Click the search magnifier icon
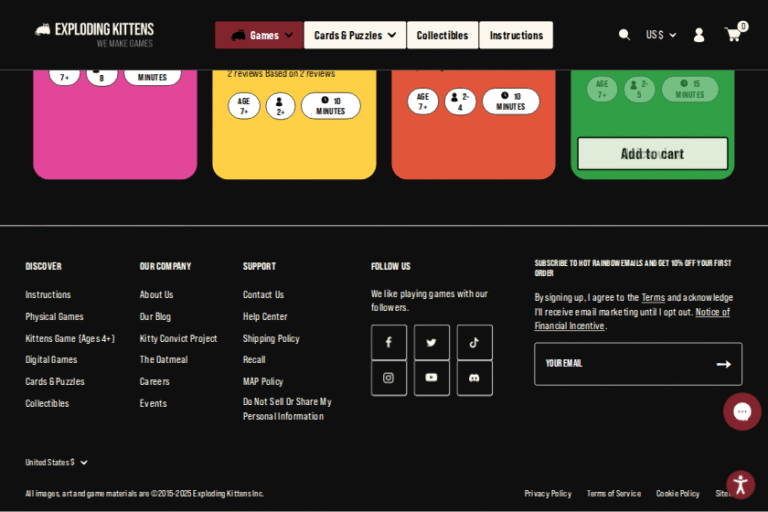 pos(625,35)
